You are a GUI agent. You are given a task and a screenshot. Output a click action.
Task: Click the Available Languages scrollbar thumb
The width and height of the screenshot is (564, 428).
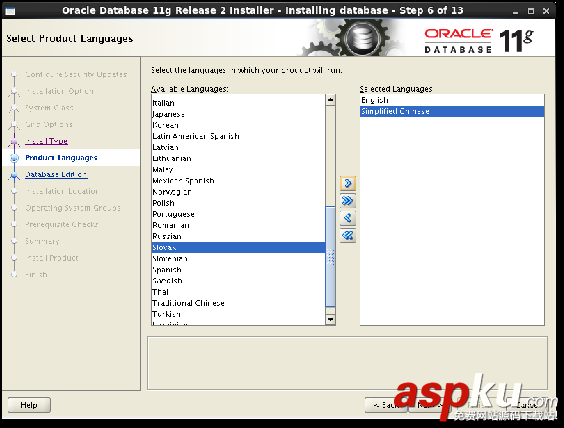pos(330,256)
